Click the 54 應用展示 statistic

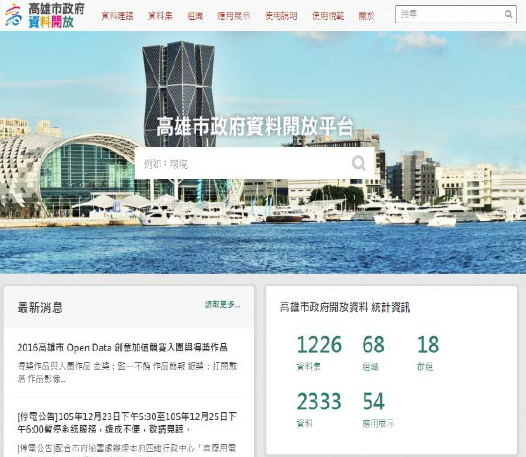[378, 409]
